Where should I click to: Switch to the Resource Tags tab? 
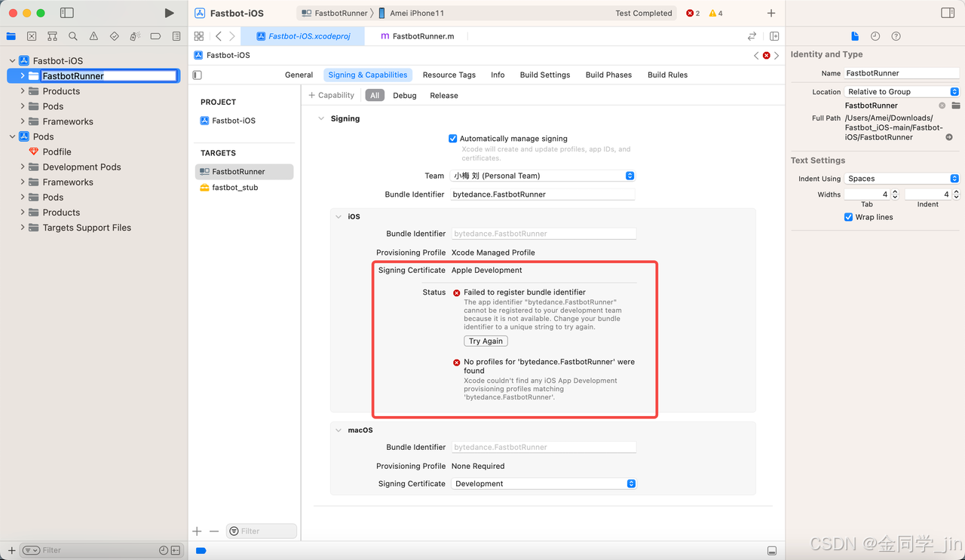coord(449,75)
